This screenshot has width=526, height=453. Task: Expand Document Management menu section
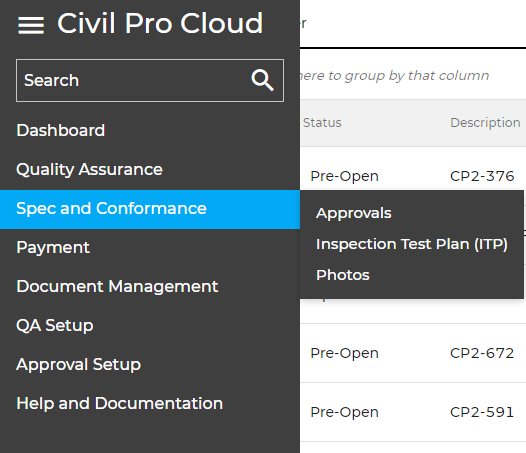coord(117,287)
